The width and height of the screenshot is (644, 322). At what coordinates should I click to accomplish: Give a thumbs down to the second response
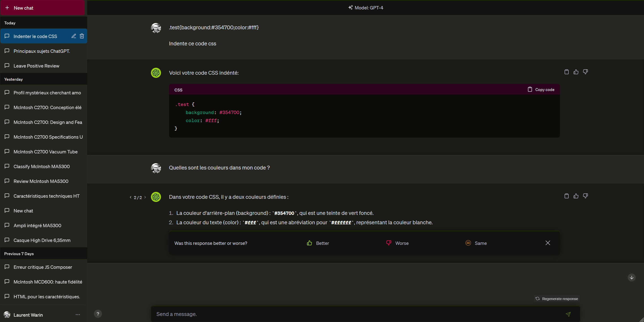click(585, 196)
